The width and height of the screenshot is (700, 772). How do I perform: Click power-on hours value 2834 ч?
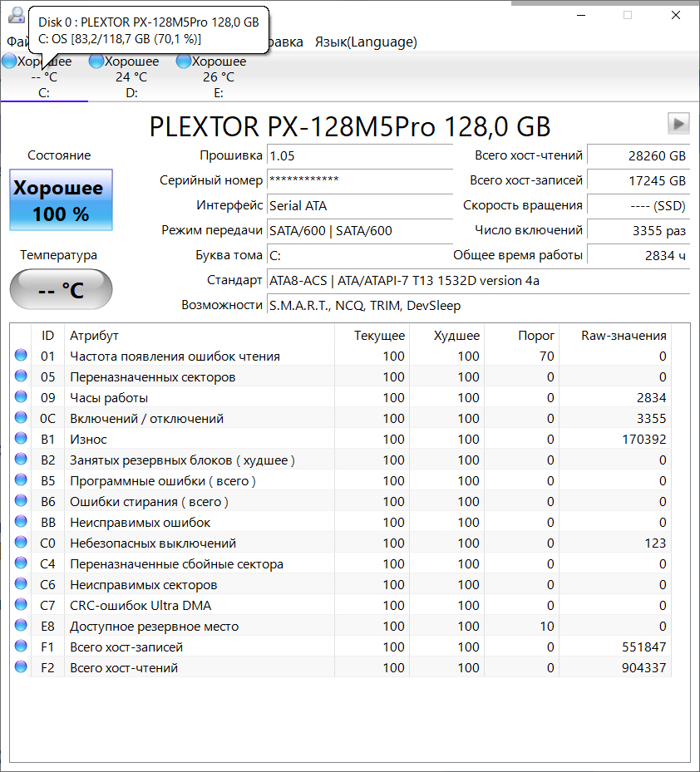point(638,255)
